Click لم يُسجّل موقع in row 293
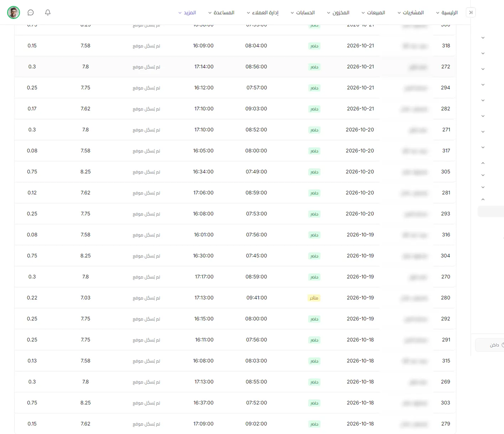The height and width of the screenshot is (434, 504). pyautogui.click(x=146, y=214)
